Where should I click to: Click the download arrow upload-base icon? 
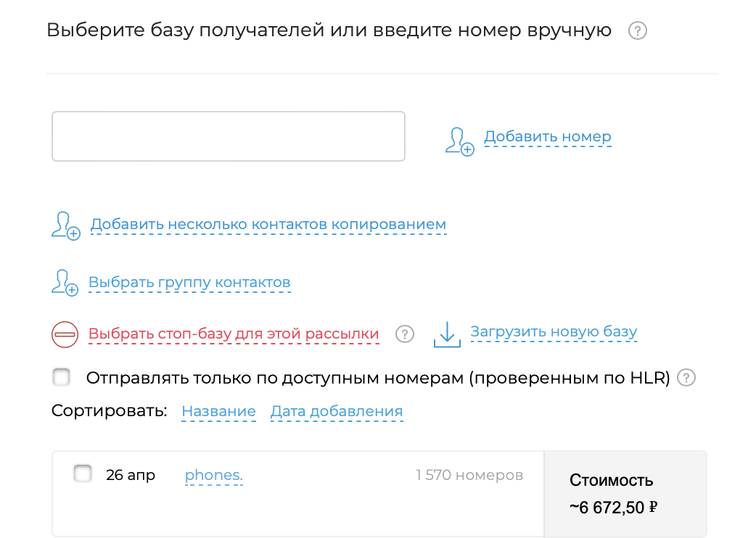click(x=447, y=334)
